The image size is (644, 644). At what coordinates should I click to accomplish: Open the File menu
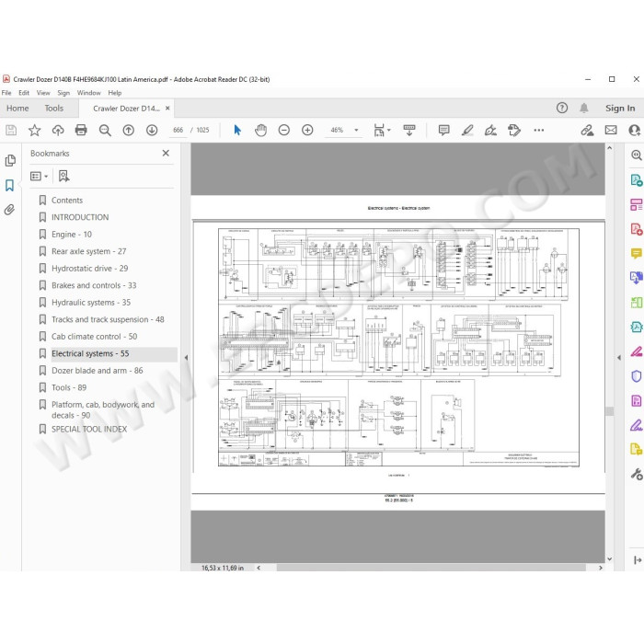pyautogui.click(x=6, y=93)
